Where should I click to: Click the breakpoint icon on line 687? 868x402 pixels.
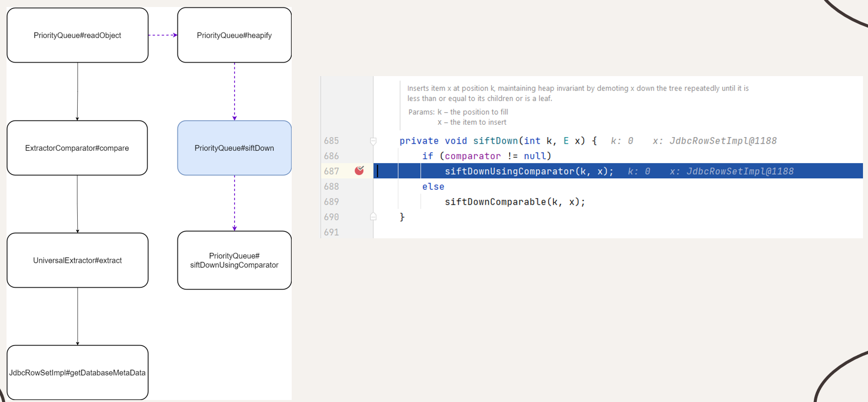(359, 171)
